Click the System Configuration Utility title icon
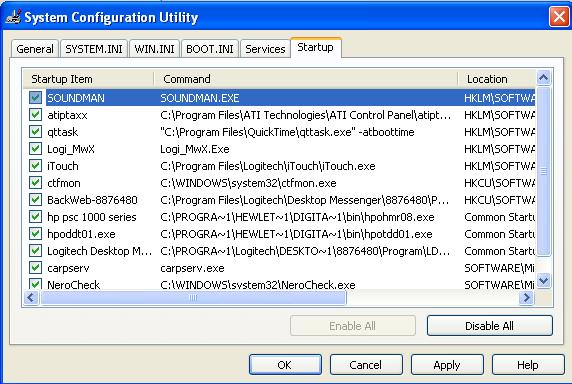This screenshot has height=384, width=572. 13,17
